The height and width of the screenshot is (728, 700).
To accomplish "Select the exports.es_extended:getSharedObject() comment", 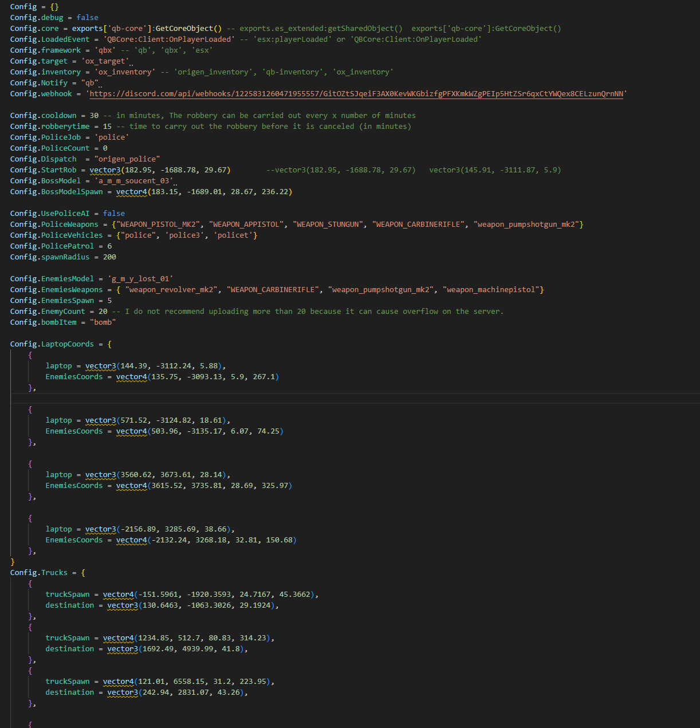I will point(321,29).
